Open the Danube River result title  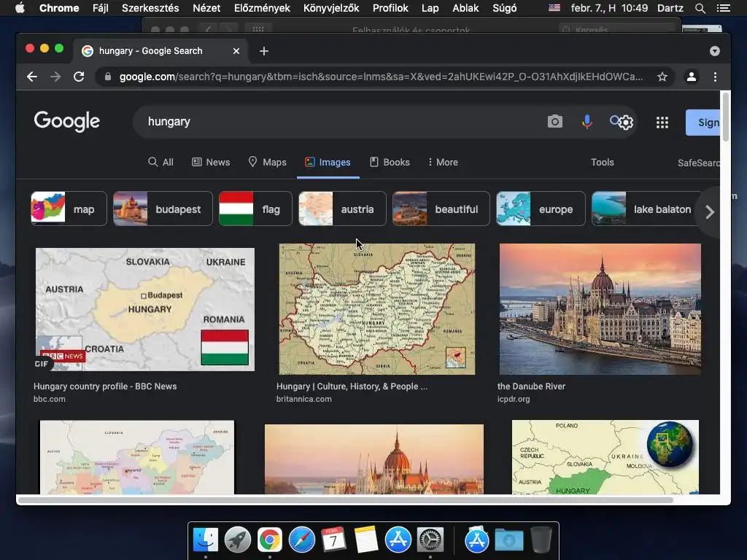(531, 386)
